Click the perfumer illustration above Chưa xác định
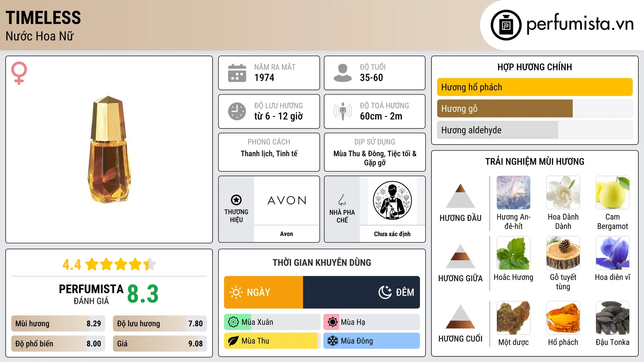The width and height of the screenshot is (644, 362). click(392, 200)
